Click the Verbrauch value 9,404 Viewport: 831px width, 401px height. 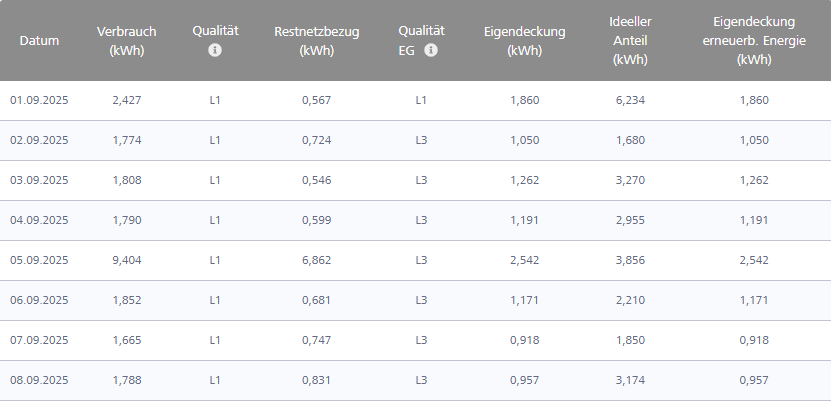[x=129, y=260]
